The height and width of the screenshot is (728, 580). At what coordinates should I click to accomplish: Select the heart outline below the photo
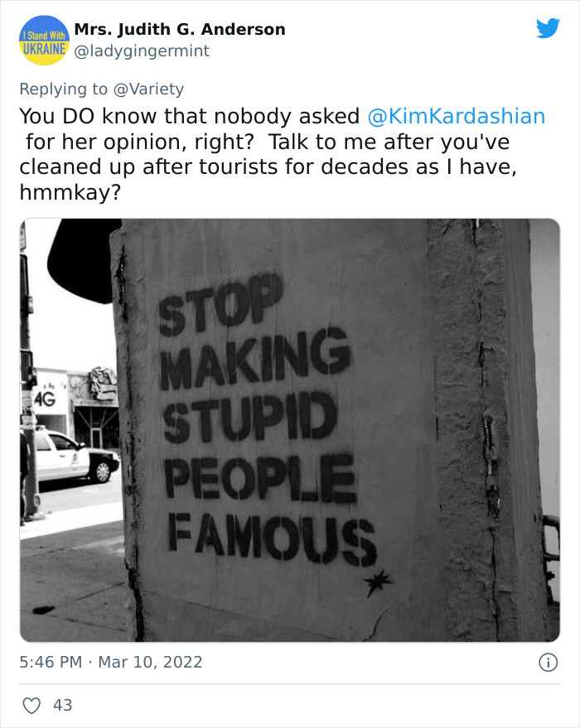coord(31,705)
